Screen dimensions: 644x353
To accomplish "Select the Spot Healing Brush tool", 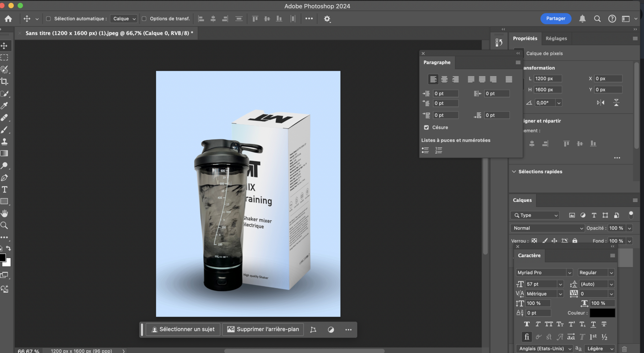I will click(x=4, y=118).
